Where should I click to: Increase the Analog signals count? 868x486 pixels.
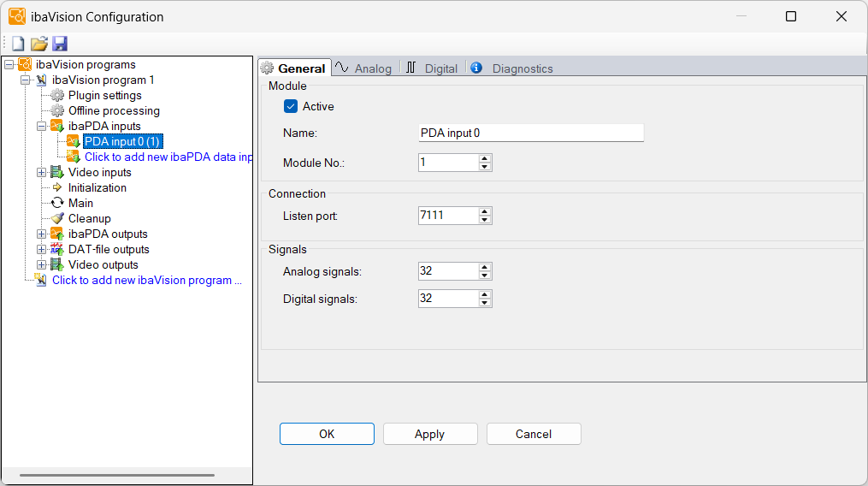[484, 267]
